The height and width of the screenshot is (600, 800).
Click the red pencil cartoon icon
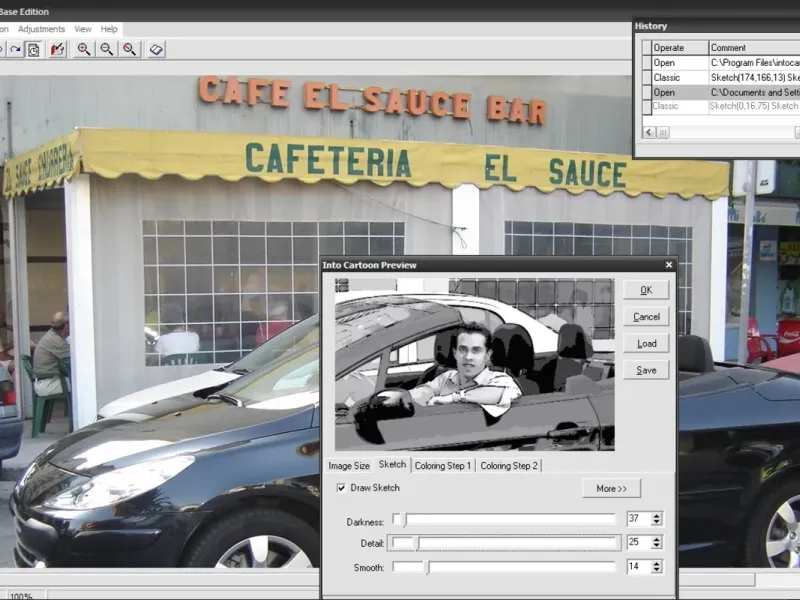[x=57, y=49]
